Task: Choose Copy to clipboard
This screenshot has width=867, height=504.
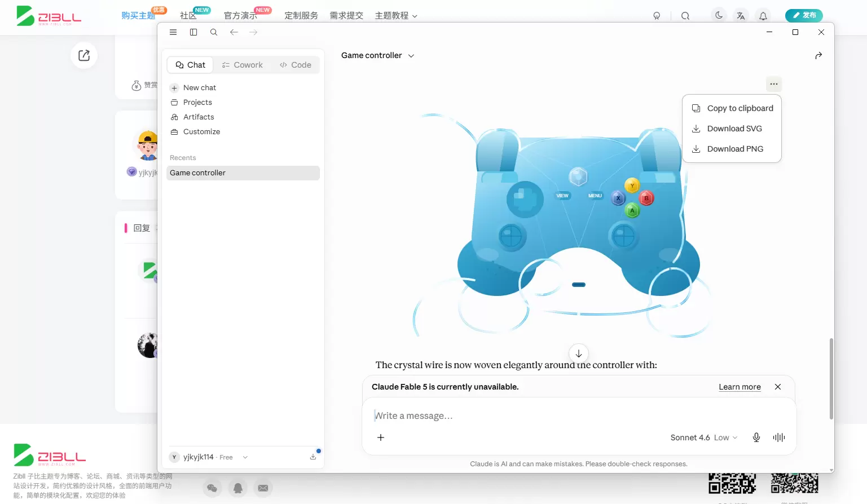Action: [x=732, y=108]
